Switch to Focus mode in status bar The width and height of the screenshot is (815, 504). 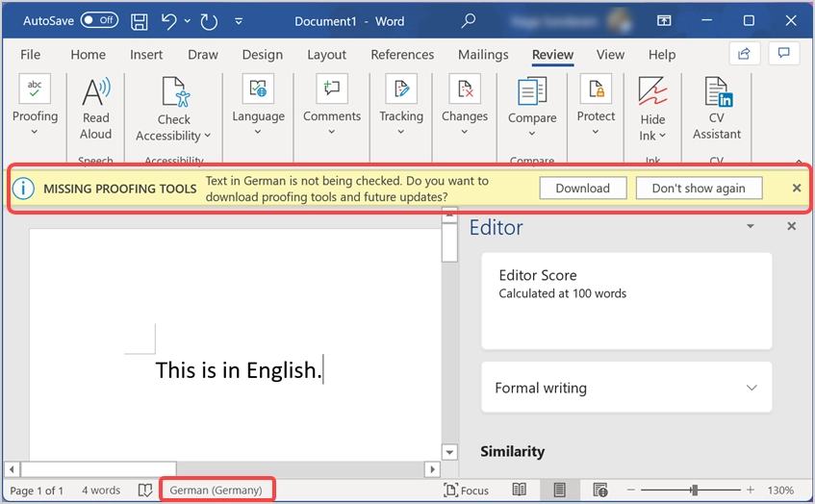(466, 490)
